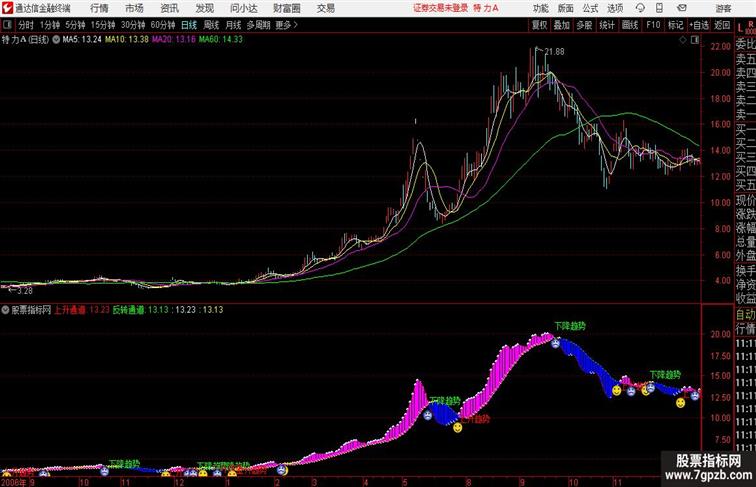The width and height of the screenshot is (756, 487).
Task: Click the MA10: 13.38 value label
Action: 127,40
